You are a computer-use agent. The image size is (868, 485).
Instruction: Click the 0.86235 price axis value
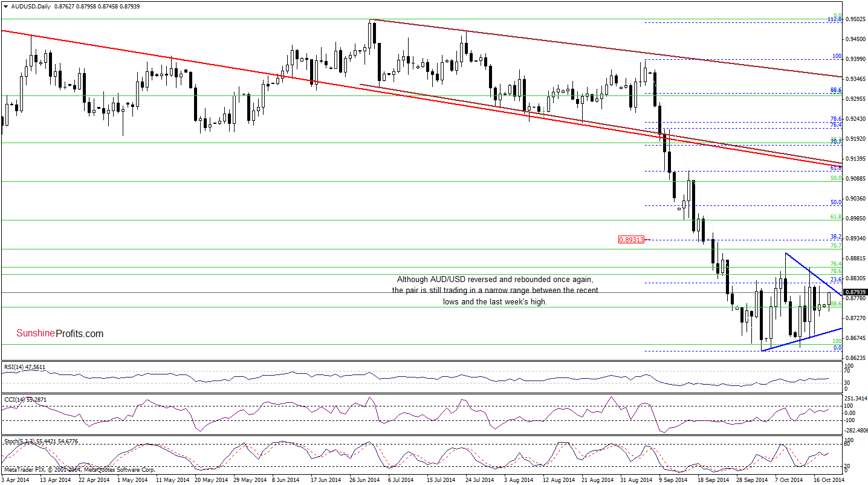point(854,358)
